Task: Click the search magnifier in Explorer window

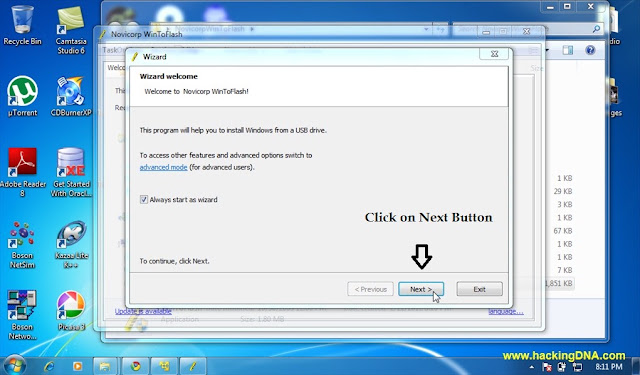Action: click(596, 29)
